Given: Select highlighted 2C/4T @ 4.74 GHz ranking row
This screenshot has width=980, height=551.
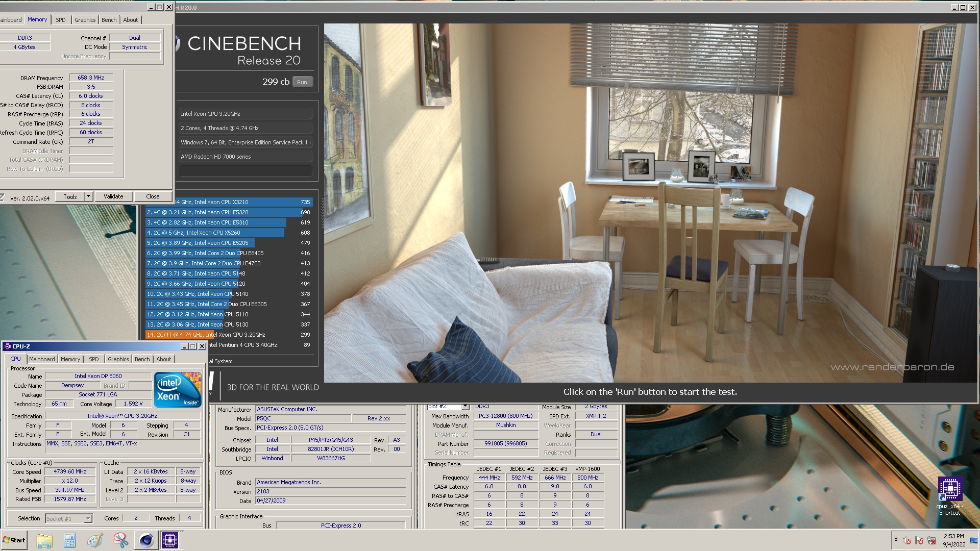Looking at the screenshot, I should tap(229, 335).
